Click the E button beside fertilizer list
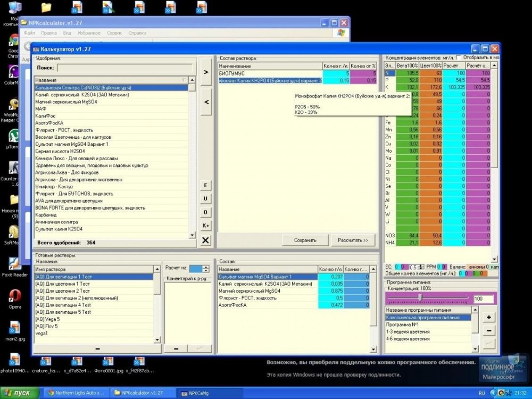532x399 pixels. point(205,185)
